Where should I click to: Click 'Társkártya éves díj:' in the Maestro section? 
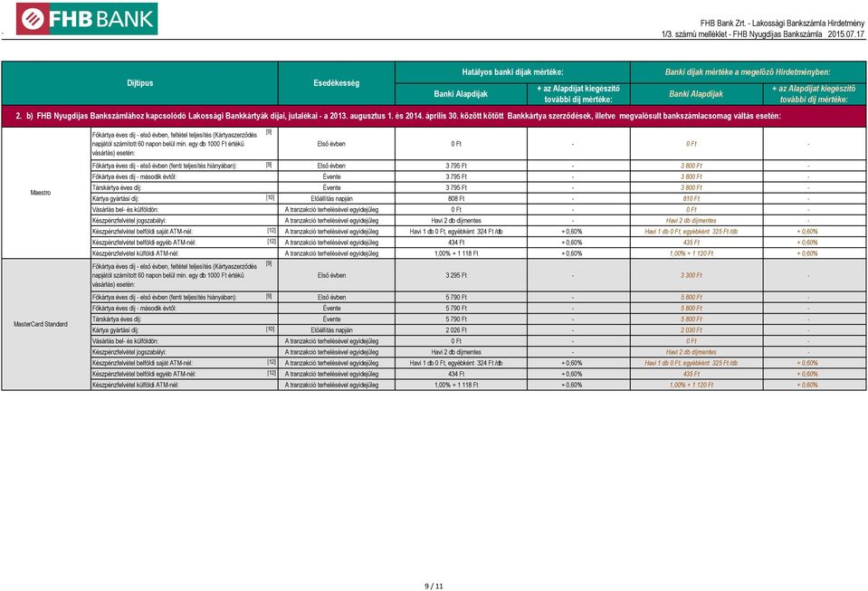(117, 187)
